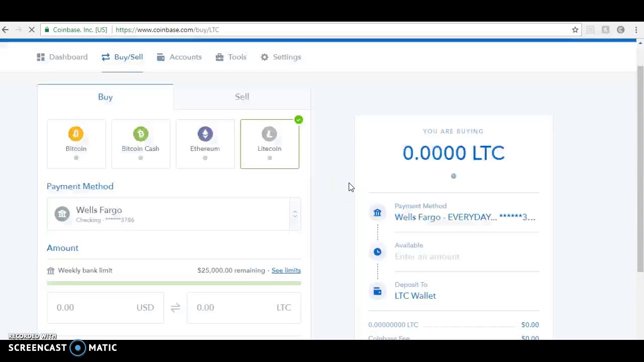Click Settings gear icon

click(x=265, y=57)
